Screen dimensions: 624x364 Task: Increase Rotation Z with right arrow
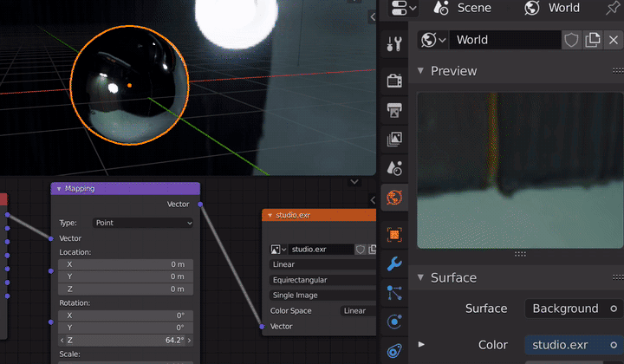point(190,341)
